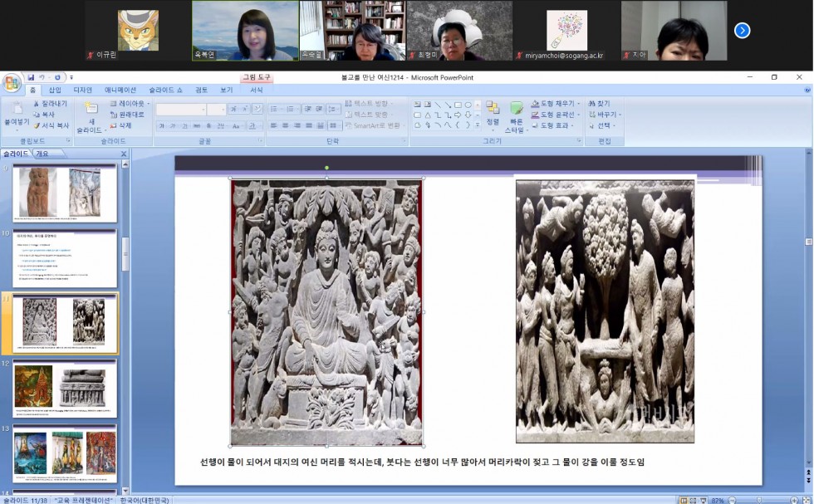Open the 슬라이드 쇼 ribbon tab
Image resolution: width=814 pixels, height=504 pixels.
coord(165,90)
